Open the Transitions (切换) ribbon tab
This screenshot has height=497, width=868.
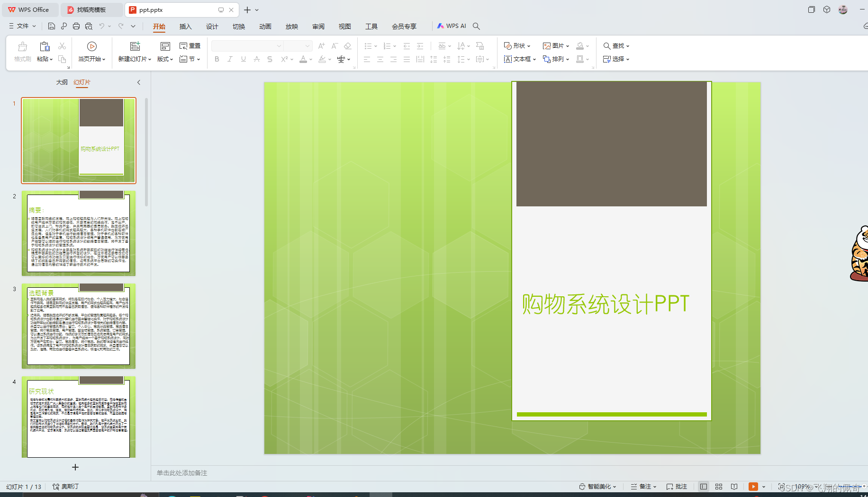(239, 27)
